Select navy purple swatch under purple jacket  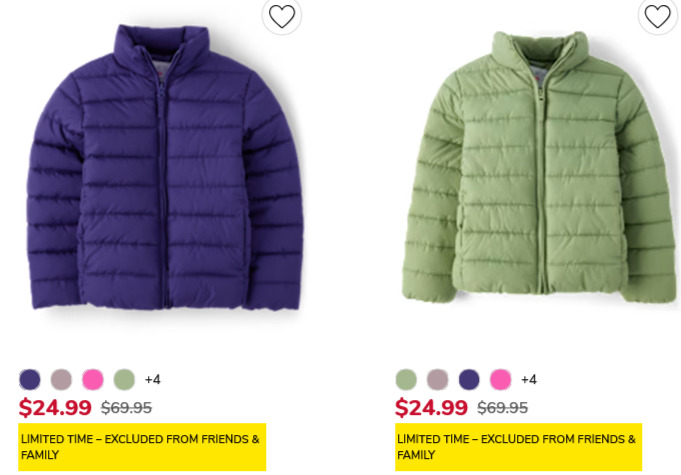pos(30,379)
